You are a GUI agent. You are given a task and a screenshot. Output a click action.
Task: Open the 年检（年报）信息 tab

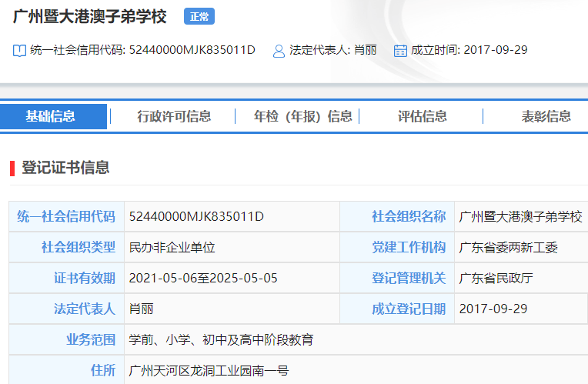tap(303, 116)
